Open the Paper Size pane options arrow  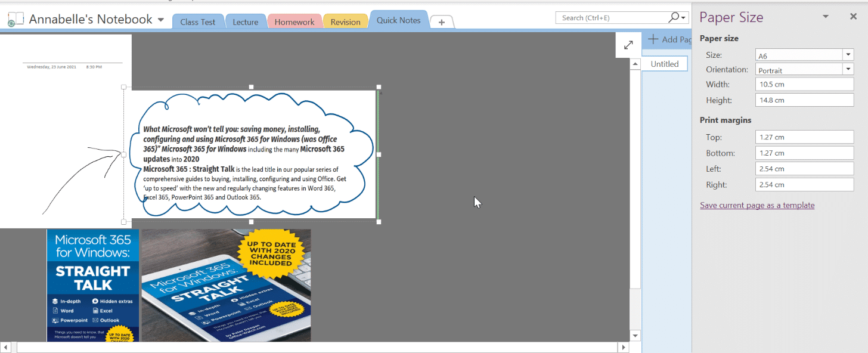(x=826, y=17)
